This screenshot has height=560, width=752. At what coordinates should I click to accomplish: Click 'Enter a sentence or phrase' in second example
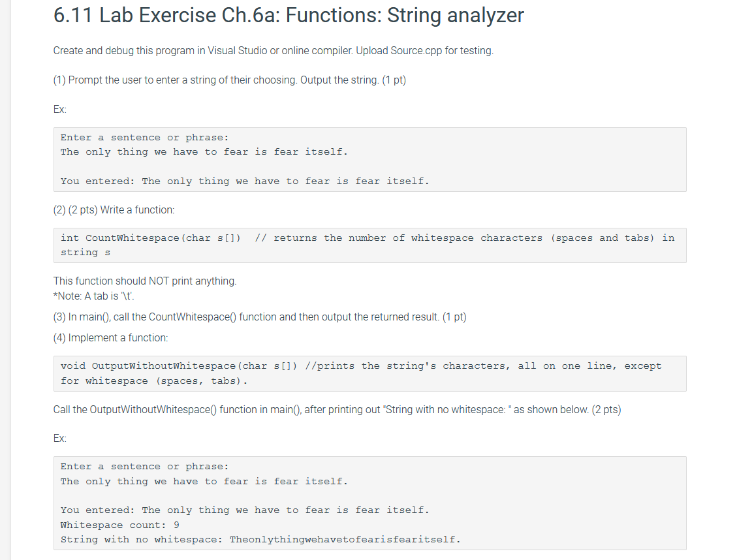(144, 467)
